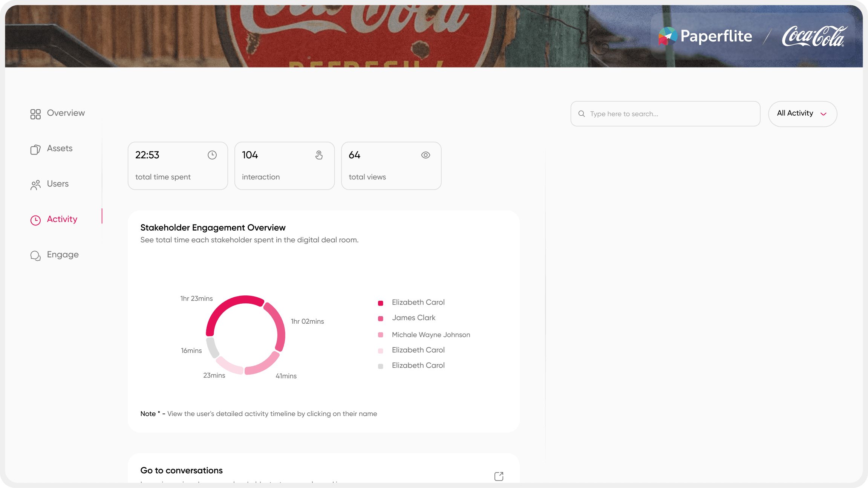The image size is (868, 488).
Task: Click the '23mins' chart label
Action: tap(214, 375)
